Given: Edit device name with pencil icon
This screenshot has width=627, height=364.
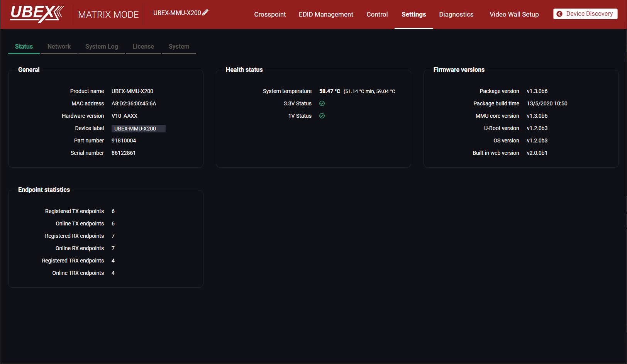Looking at the screenshot, I should (205, 12).
